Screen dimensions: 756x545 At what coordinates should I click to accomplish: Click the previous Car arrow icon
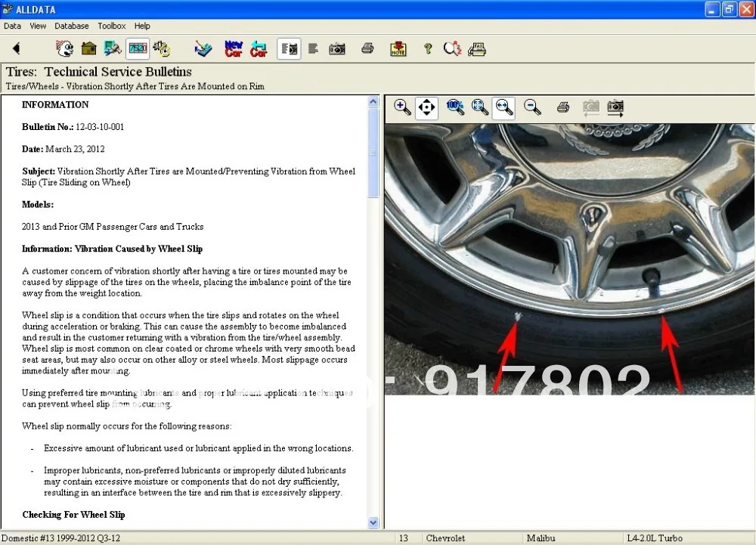click(x=259, y=48)
